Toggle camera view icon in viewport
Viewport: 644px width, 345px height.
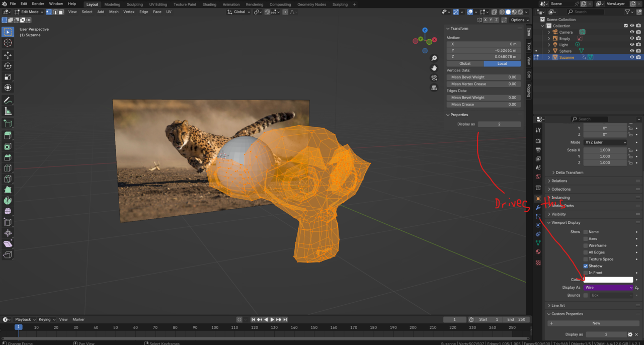tap(434, 78)
